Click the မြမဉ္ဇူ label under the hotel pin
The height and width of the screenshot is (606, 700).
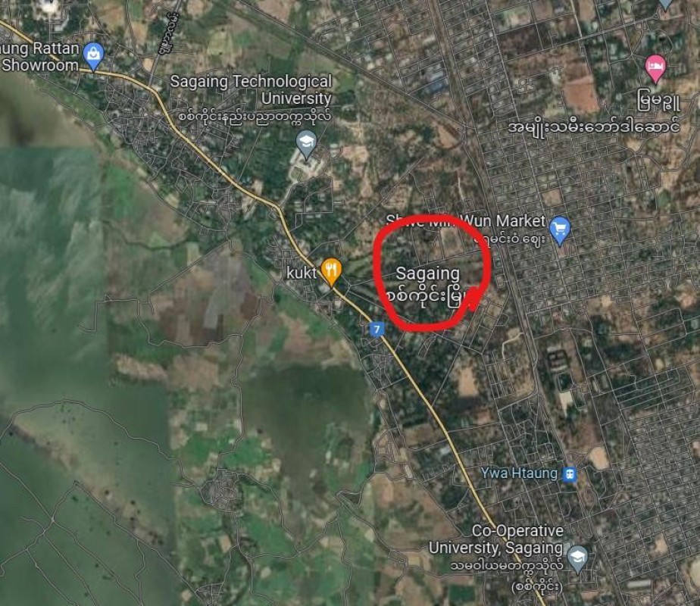(x=659, y=102)
